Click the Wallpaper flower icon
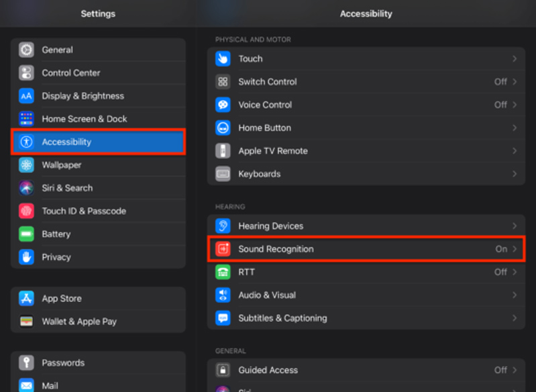Viewport: 536px width, 392px height. pyautogui.click(x=26, y=165)
